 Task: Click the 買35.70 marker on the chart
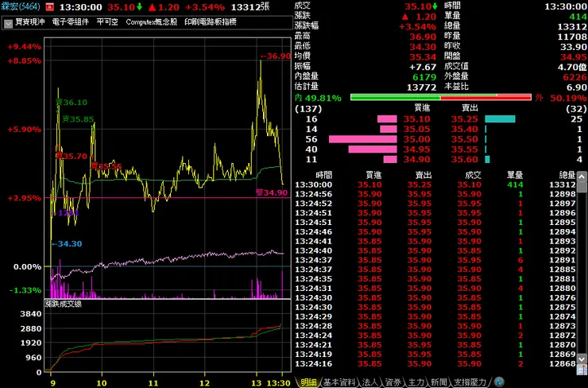coord(72,156)
